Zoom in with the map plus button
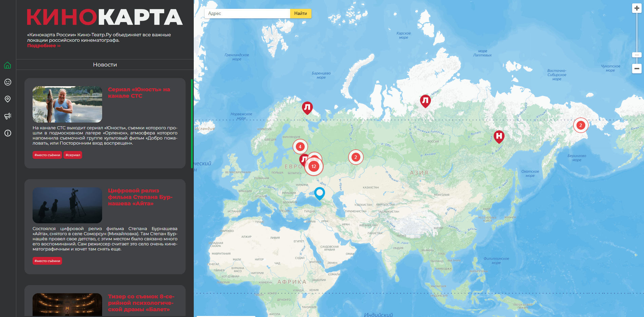The height and width of the screenshot is (317, 644). (637, 8)
